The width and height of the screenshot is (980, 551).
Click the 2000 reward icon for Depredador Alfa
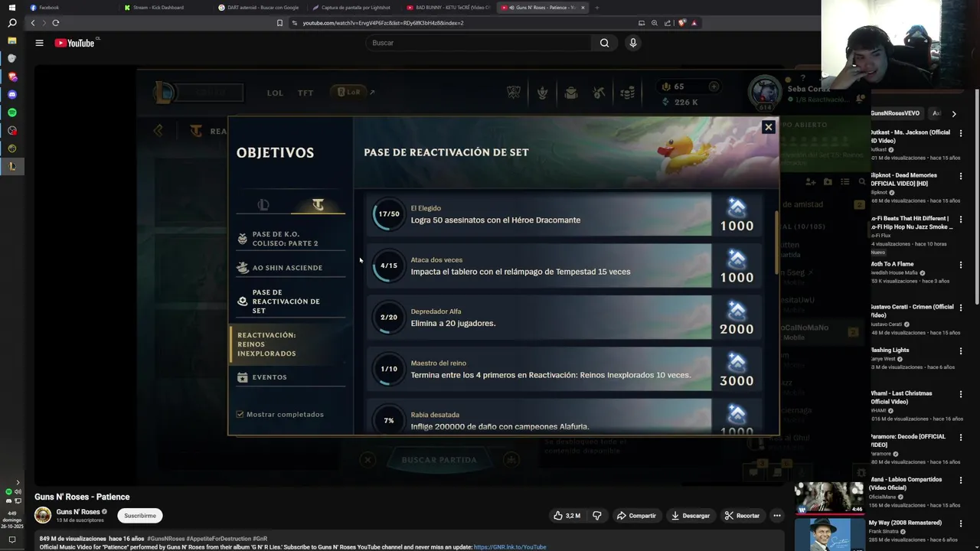tap(737, 311)
